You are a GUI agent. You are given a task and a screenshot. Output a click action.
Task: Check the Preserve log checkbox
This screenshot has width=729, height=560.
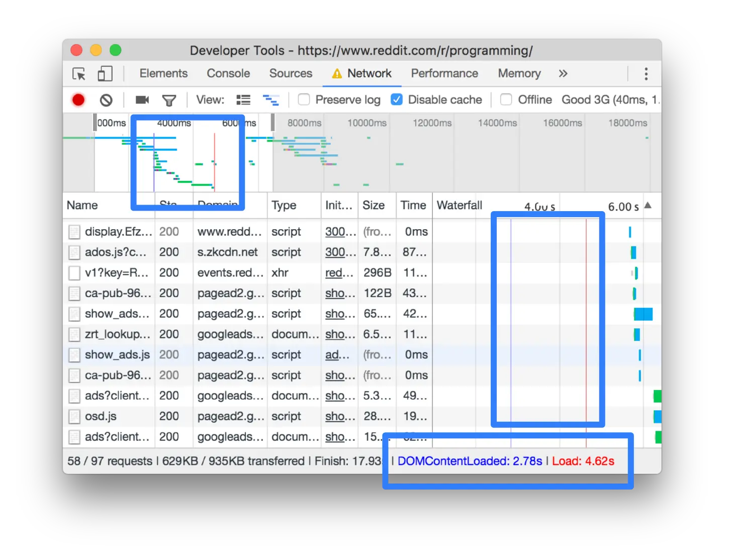304,100
